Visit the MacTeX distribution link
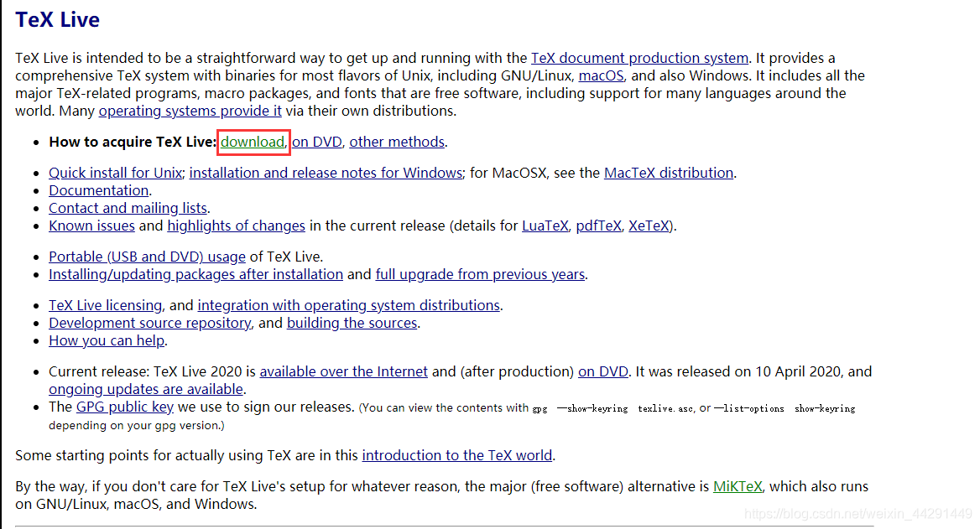980x529 pixels. point(669,173)
